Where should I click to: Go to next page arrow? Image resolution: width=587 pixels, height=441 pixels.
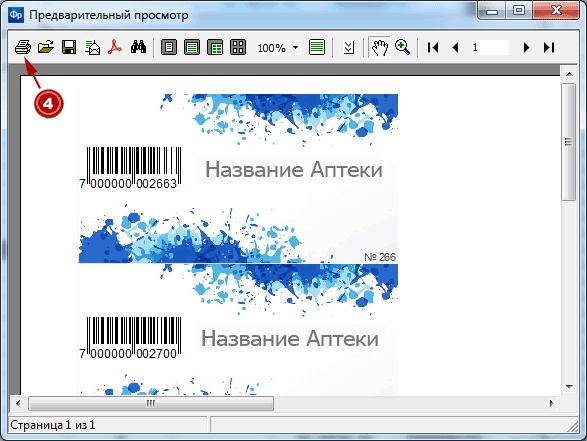[526, 48]
